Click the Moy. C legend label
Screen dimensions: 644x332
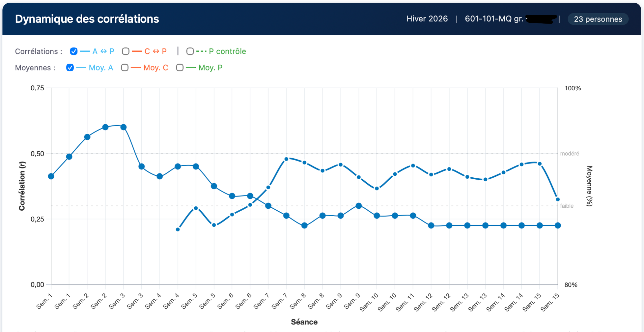156,68
